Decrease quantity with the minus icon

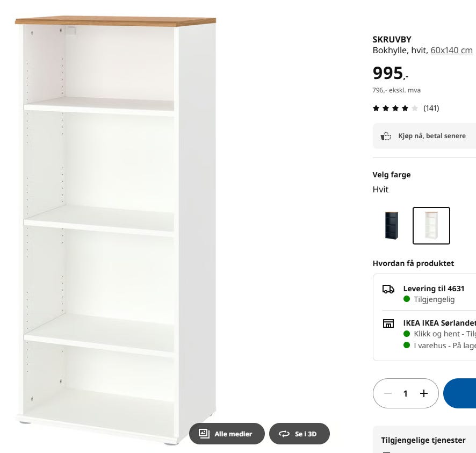[x=388, y=393]
